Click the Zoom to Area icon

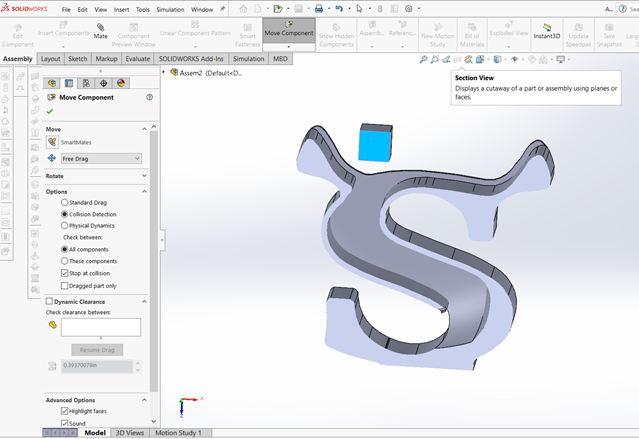click(435, 60)
